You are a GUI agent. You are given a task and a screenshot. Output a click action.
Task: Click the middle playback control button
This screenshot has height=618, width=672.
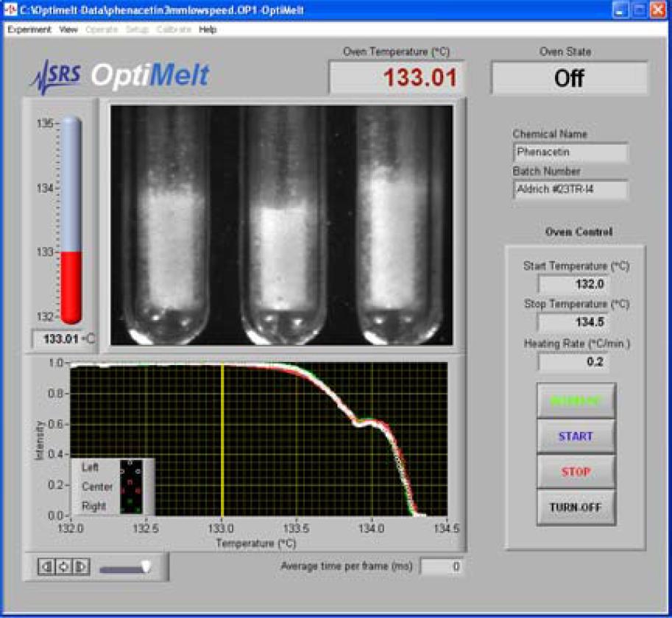tap(63, 566)
